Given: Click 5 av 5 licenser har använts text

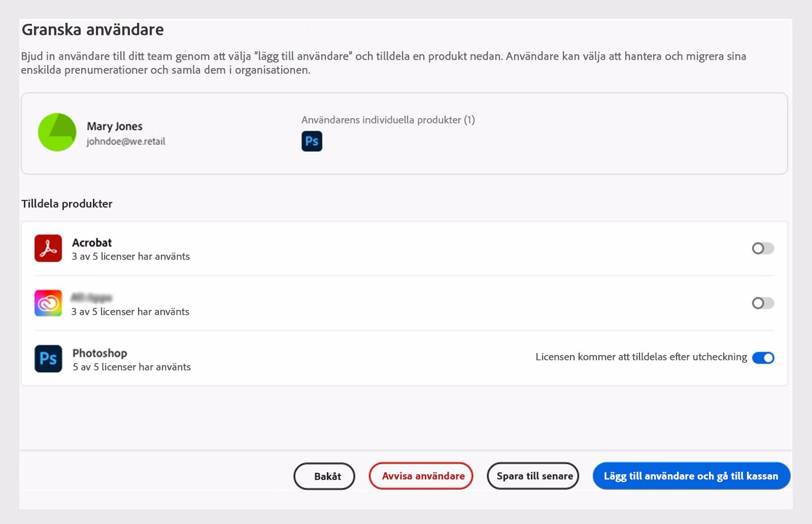Looking at the screenshot, I should (x=132, y=367).
